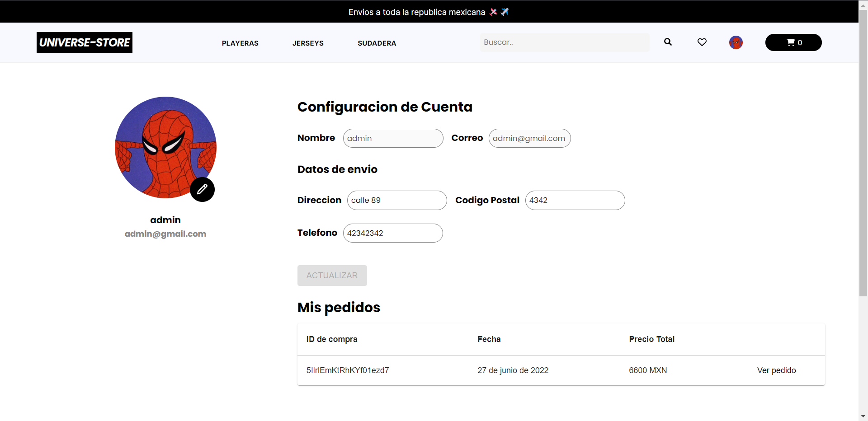Open the shopping cart button
This screenshot has height=421, width=868.
793,42
